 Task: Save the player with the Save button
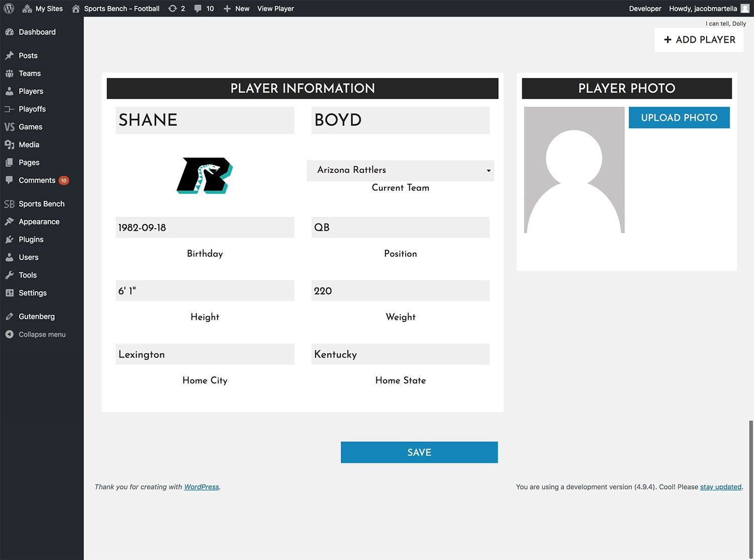[x=419, y=452]
